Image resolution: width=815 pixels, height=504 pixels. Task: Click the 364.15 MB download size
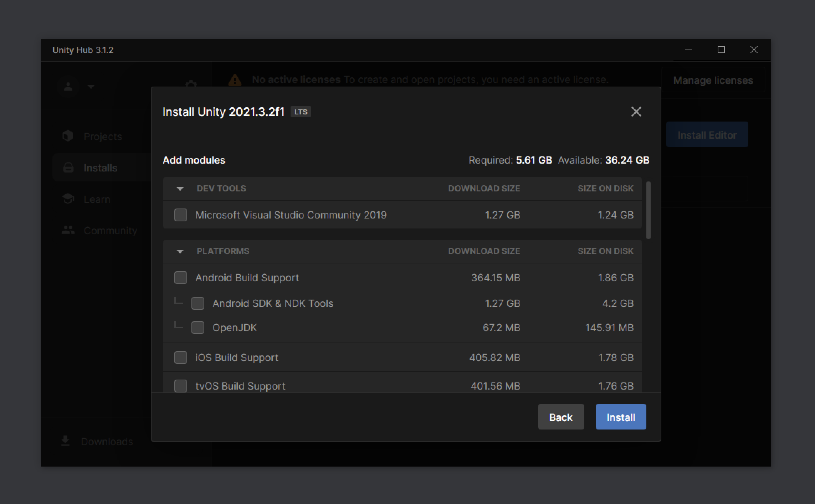click(x=496, y=278)
